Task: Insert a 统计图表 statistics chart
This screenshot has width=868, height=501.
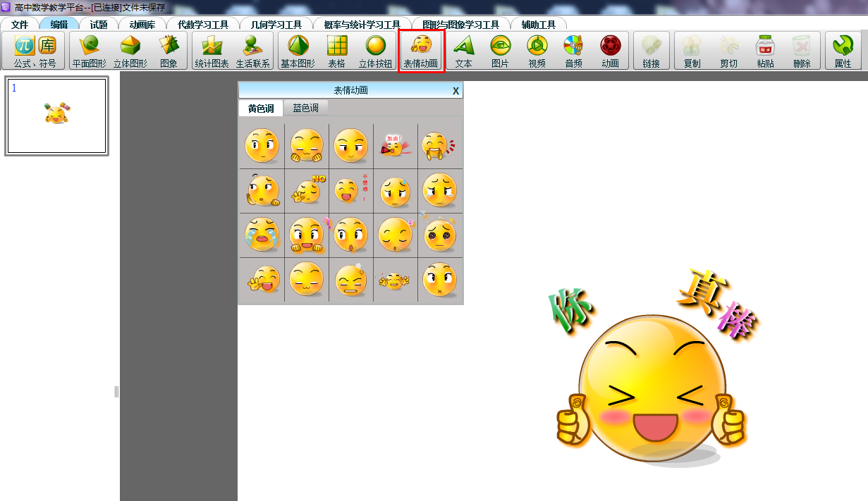Action: [x=212, y=51]
